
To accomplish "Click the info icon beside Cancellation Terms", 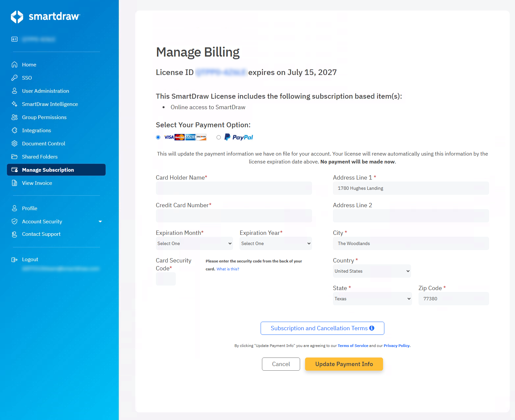I will click(372, 328).
